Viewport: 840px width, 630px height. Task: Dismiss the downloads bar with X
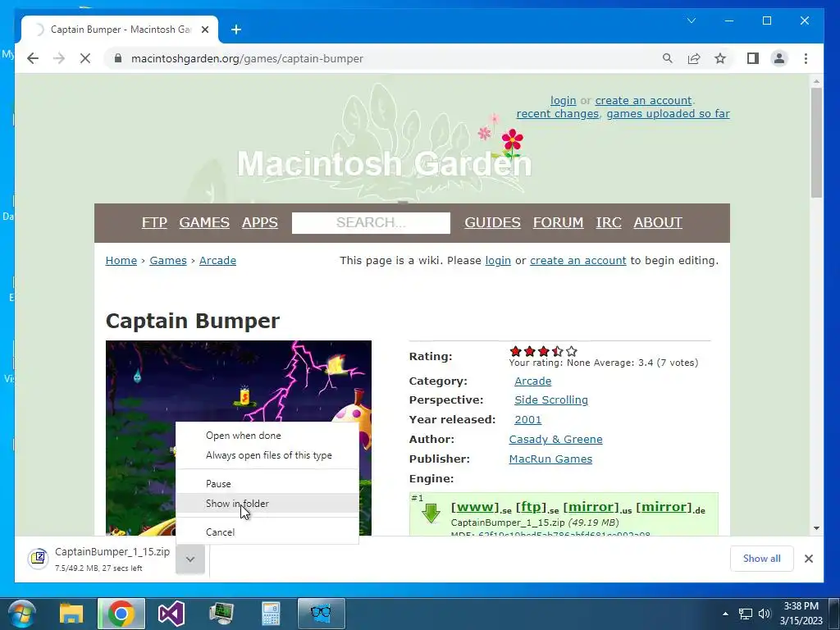point(808,559)
